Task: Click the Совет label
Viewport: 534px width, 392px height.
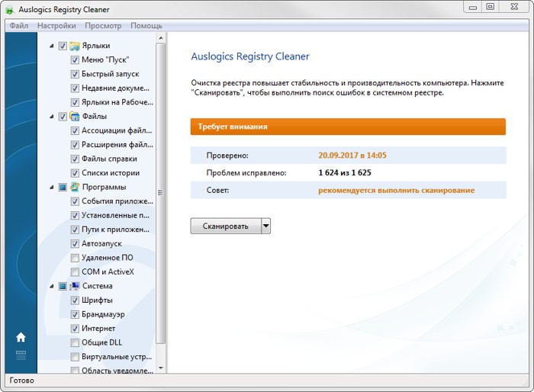Action: [x=217, y=191]
